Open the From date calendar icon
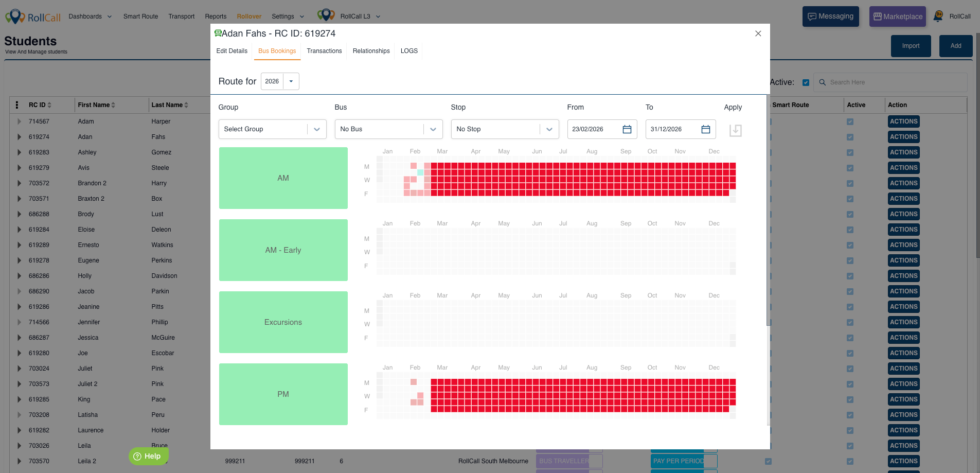This screenshot has width=980, height=473. [x=627, y=129]
